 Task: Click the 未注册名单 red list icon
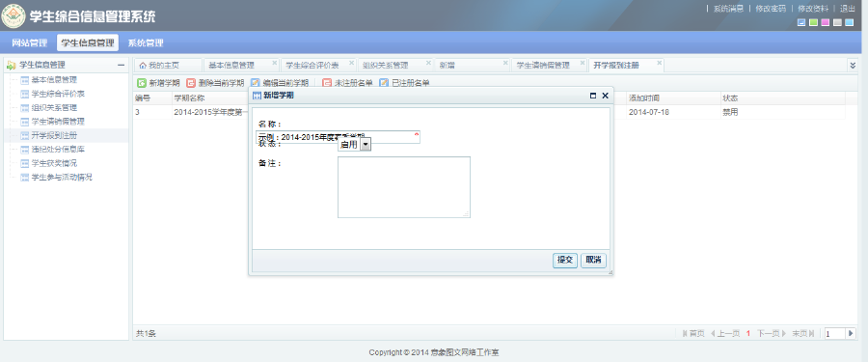pyautogui.click(x=327, y=83)
